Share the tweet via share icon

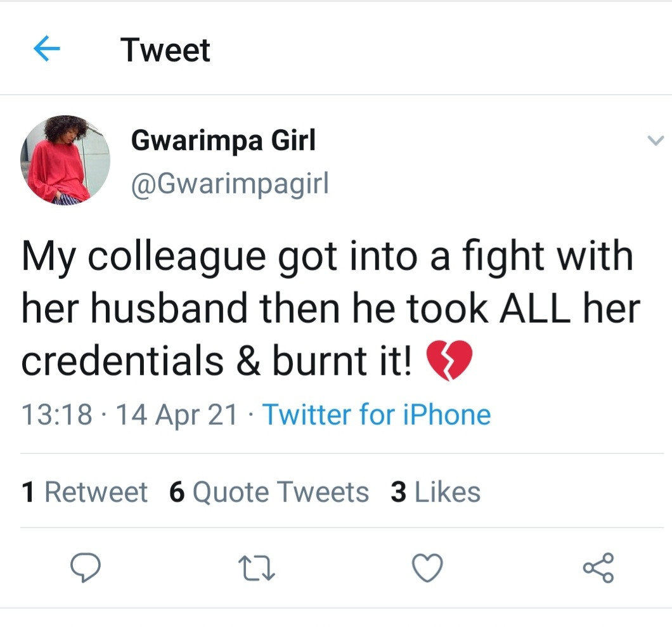599,567
